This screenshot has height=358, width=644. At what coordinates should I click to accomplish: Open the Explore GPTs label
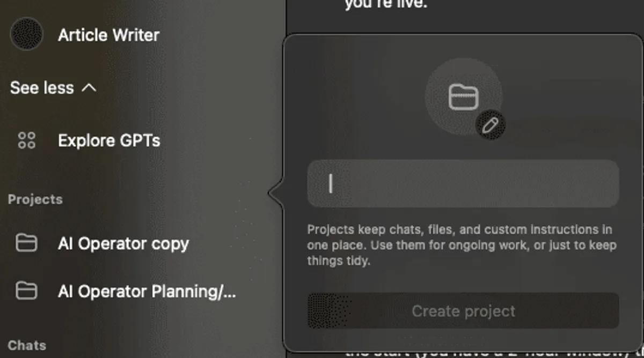tap(109, 141)
